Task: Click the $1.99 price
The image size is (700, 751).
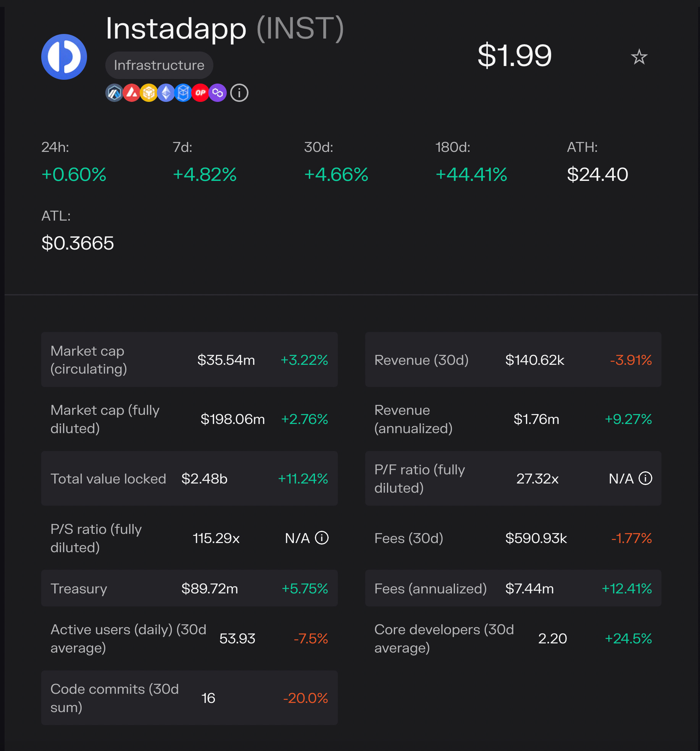Action: point(515,56)
